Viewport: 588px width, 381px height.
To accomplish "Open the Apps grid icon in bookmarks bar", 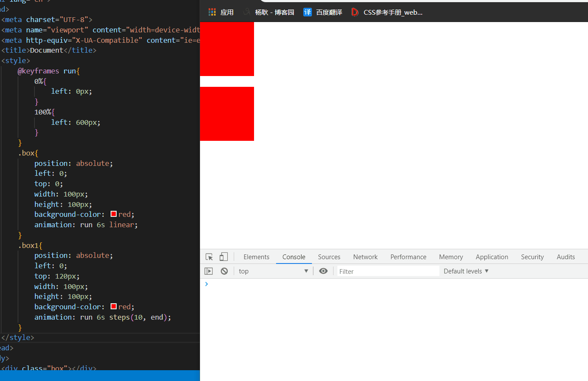I will click(x=212, y=12).
